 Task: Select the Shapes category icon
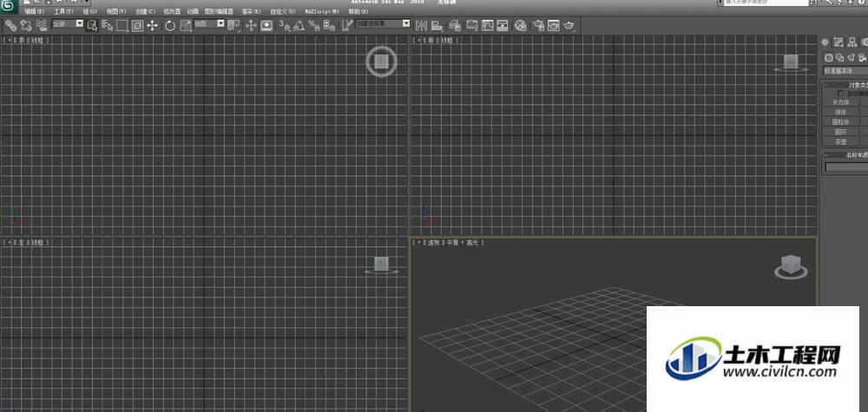coord(839,57)
